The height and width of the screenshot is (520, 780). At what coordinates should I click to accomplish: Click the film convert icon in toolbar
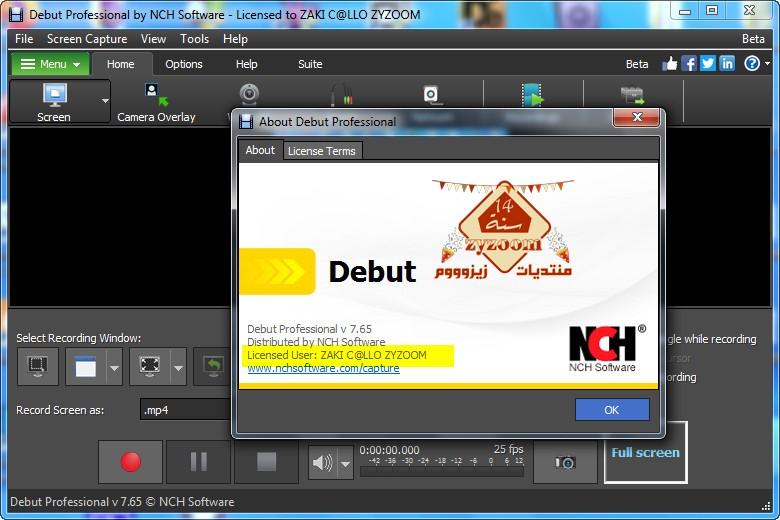[632, 95]
